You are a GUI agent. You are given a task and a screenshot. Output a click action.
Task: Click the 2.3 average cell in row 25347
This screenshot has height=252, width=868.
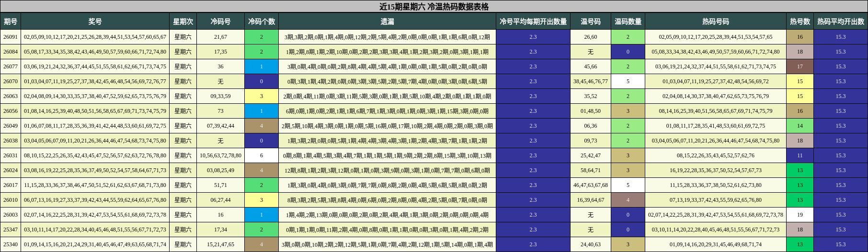533,230
